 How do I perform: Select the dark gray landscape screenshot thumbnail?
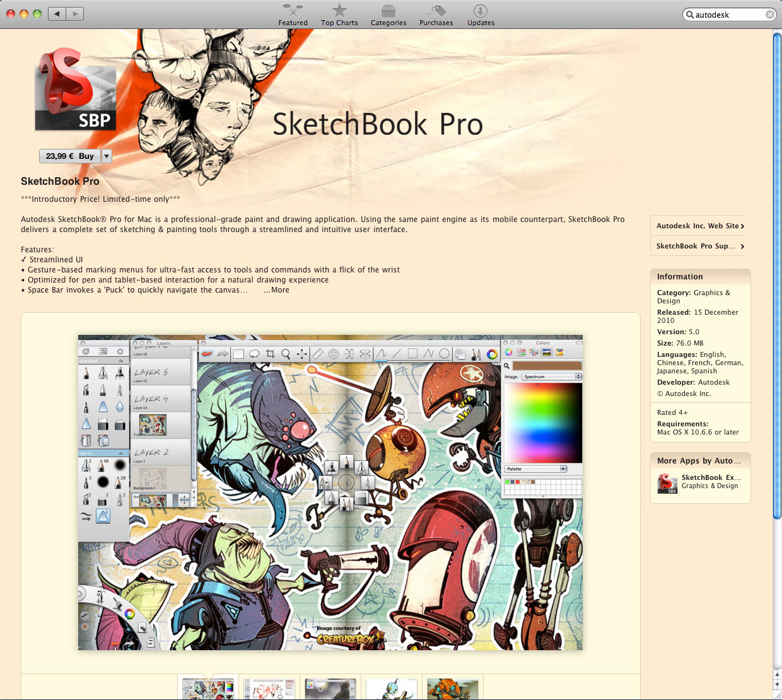click(x=330, y=689)
